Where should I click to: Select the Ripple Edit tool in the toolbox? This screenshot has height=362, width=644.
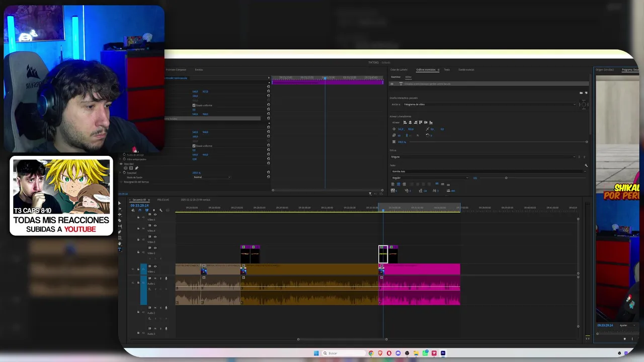pos(119,215)
